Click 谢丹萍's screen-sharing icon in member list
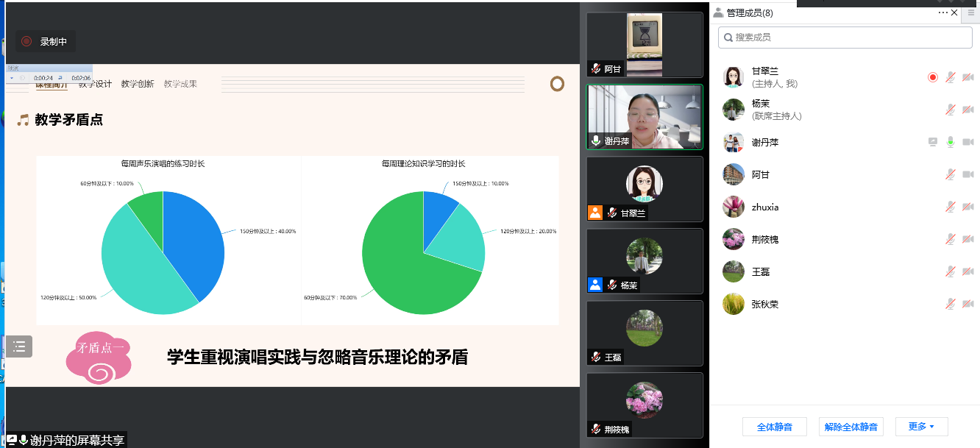Screen dimensions: 980x448 pyautogui.click(x=933, y=142)
